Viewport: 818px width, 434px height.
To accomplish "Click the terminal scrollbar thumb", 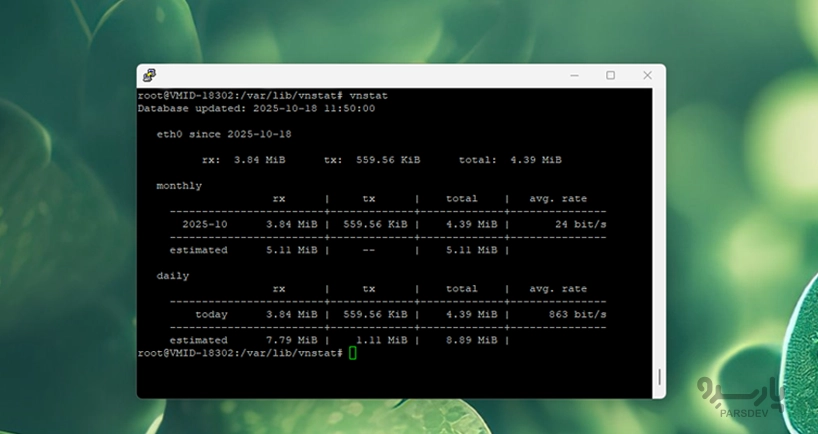I will [659, 377].
